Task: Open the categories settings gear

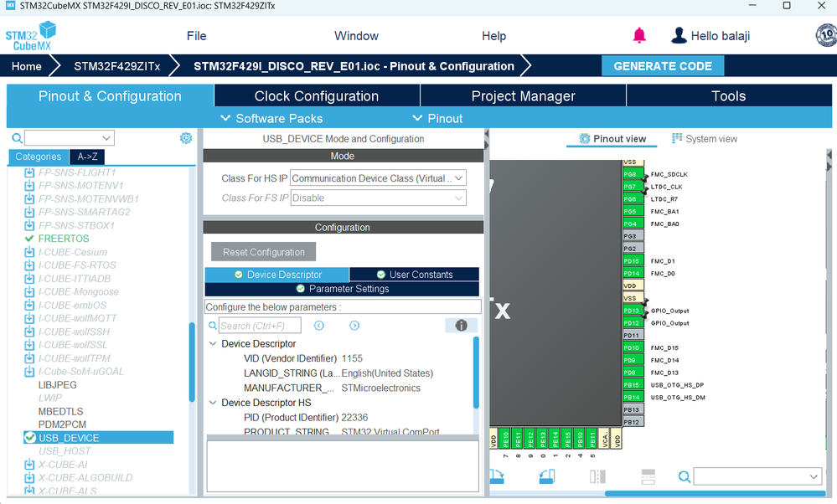Action: tap(186, 138)
